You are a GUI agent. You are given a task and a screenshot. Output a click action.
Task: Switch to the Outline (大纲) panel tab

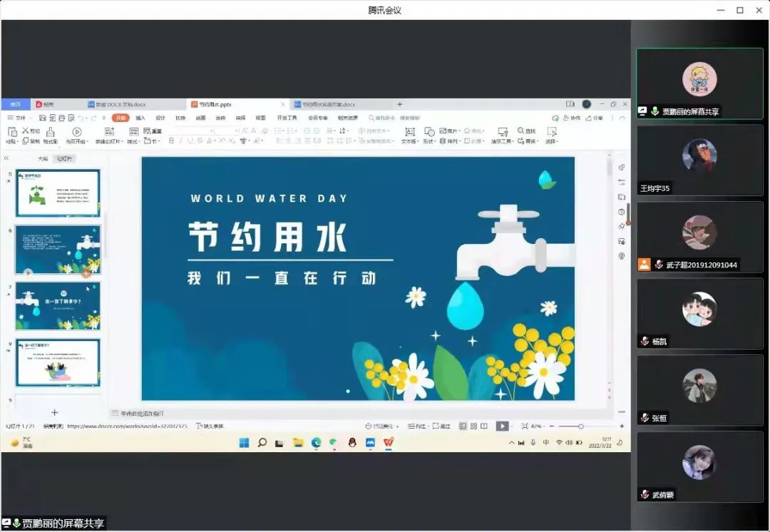click(x=43, y=158)
